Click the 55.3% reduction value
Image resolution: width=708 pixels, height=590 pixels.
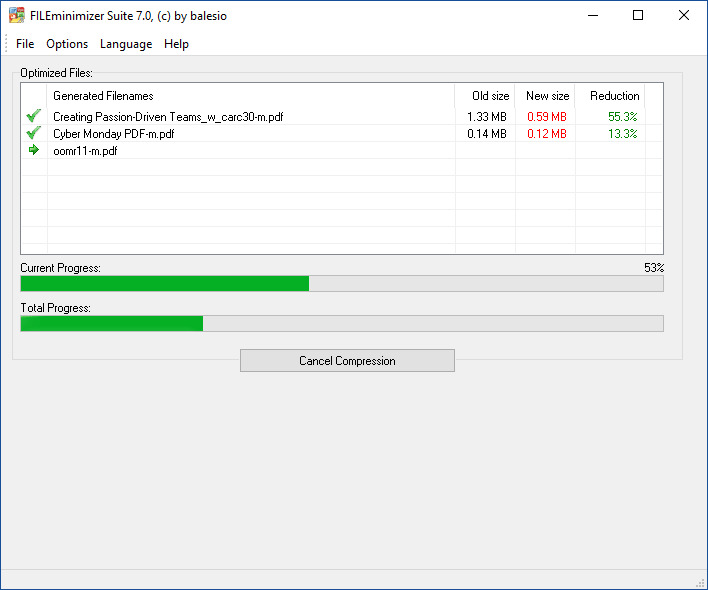(623, 116)
